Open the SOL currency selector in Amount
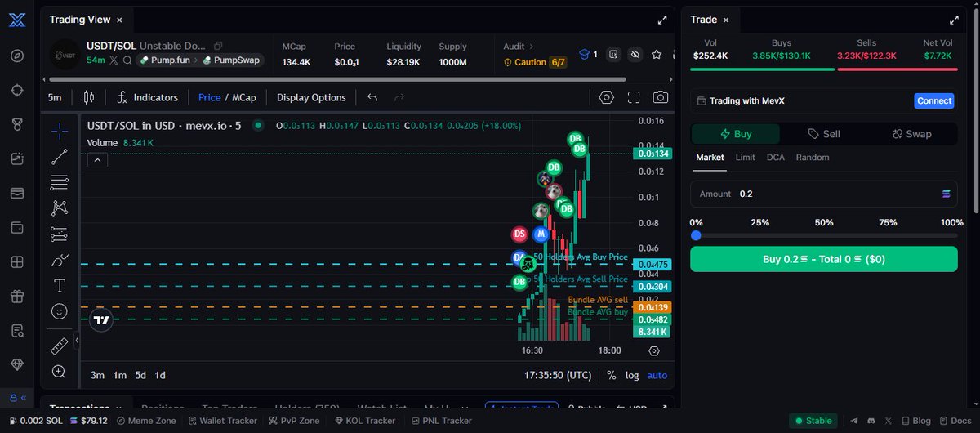The height and width of the screenshot is (433, 980). pos(946,194)
